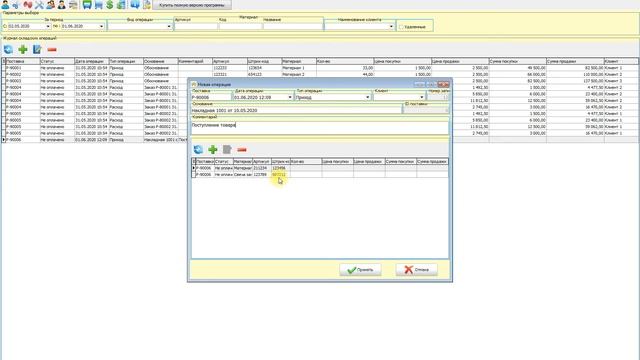Click the 'Основание' field in dialog
Screen dimensions: 640x360
click(x=296, y=111)
